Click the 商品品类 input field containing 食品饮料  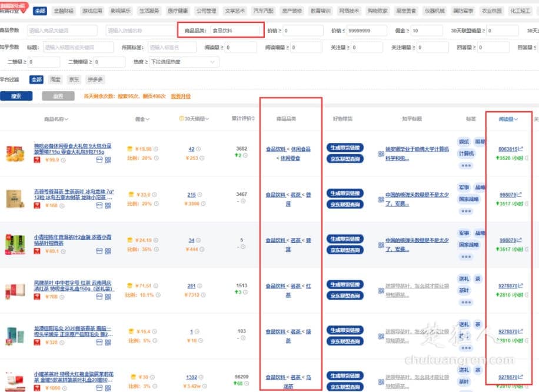(234, 30)
